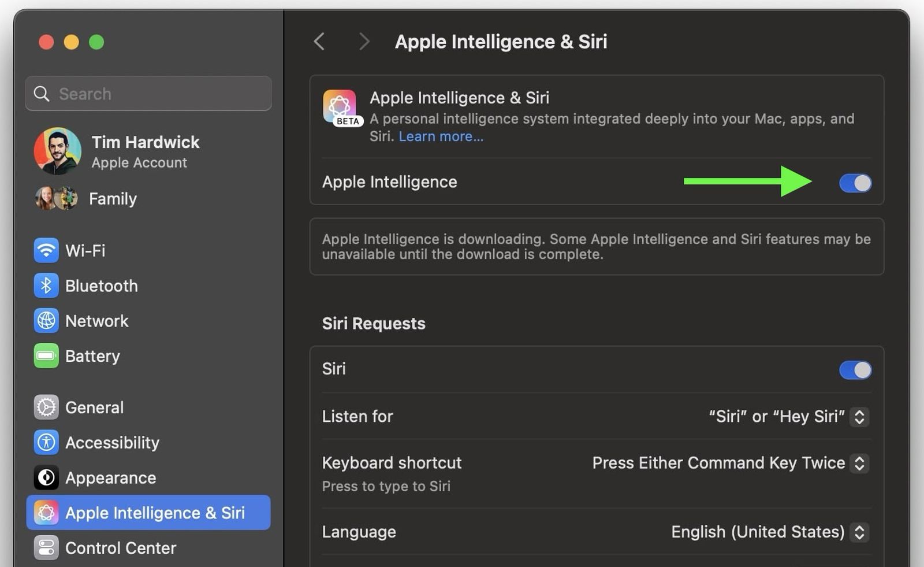This screenshot has width=924, height=567.
Task: Go back using the left chevron
Action: click(319, 42)
